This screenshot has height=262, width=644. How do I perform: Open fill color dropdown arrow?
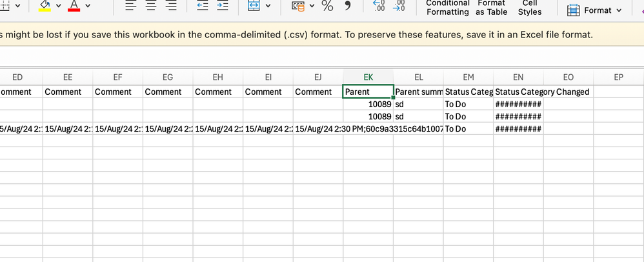tap(58, 6)
